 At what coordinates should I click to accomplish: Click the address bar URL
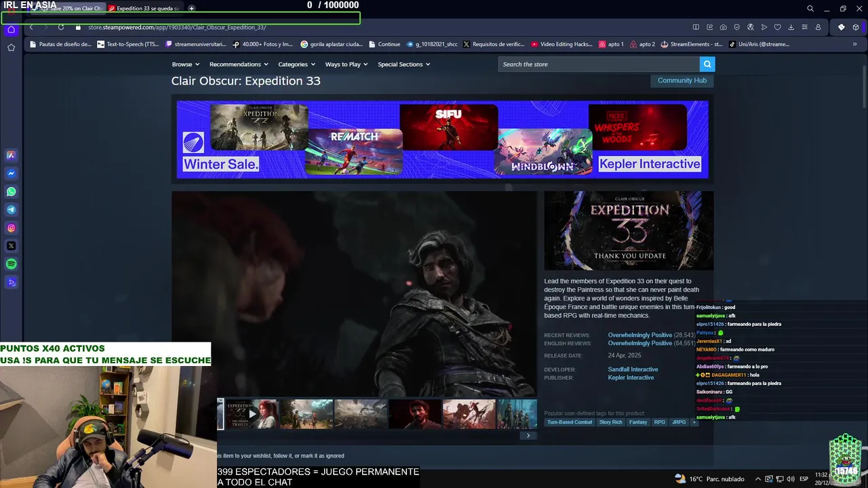pyautogui.click(x=177, y=27)
